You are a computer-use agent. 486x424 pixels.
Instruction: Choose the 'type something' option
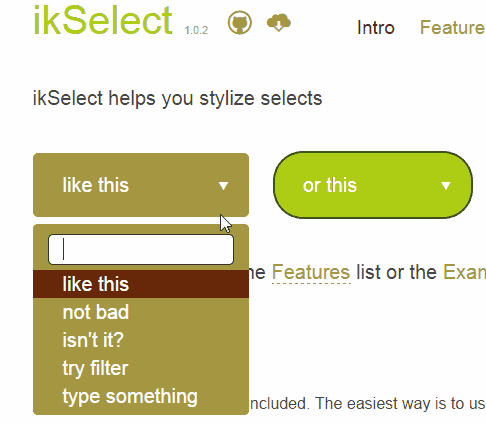pos(141,396)
